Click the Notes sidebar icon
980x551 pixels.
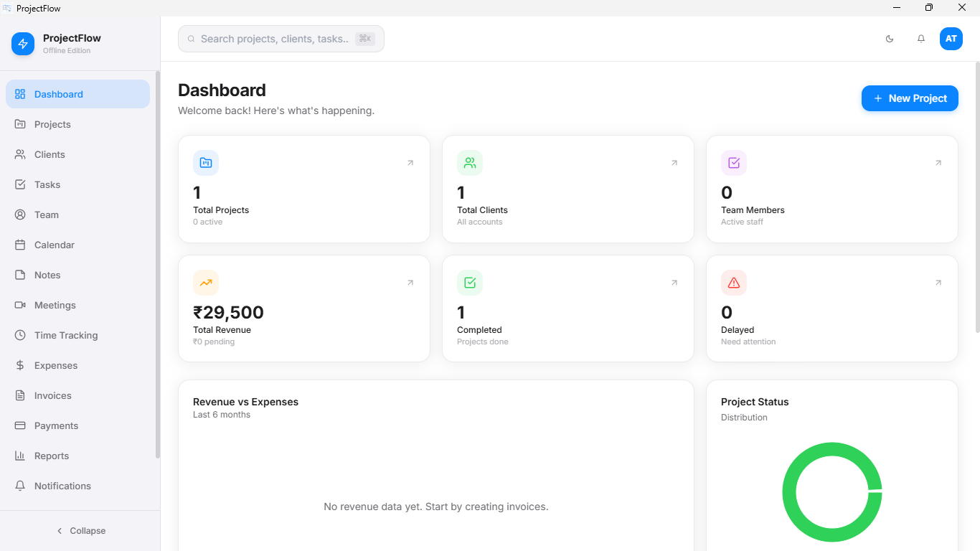(20, 275)
